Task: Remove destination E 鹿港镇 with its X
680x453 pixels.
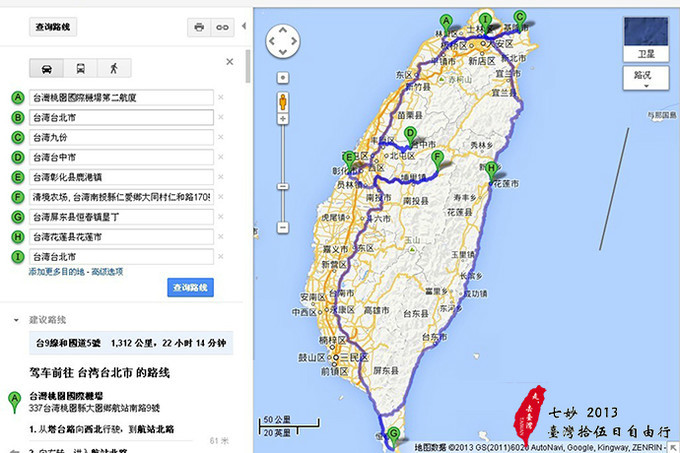Action: click(221, 177)
